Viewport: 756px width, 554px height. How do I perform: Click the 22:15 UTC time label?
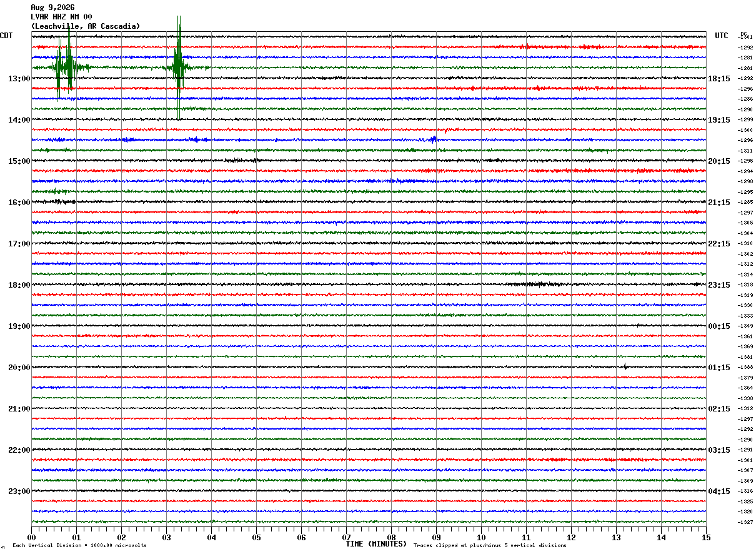pyautogui.click(x=719, y=244)
